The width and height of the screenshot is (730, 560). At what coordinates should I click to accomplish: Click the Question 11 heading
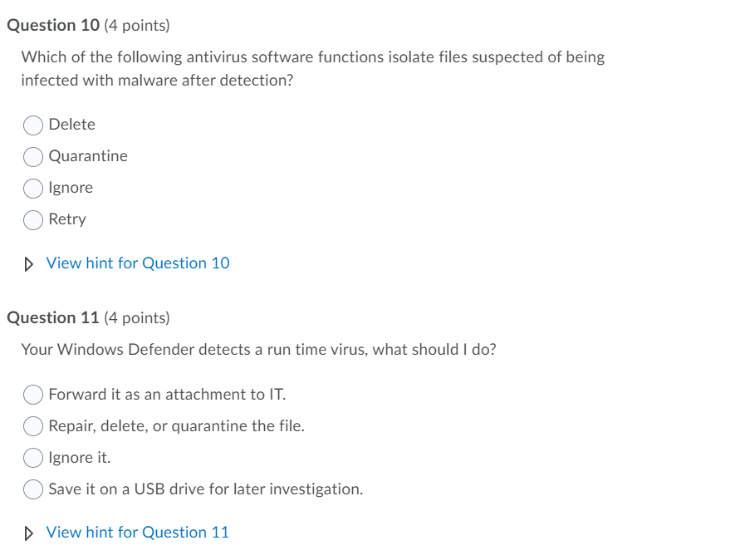tap(53, 317)
